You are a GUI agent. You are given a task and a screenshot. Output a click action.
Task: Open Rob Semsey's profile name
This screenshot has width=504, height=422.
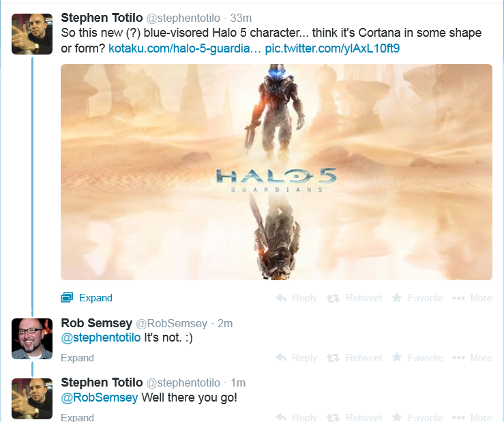pos(96,323)
